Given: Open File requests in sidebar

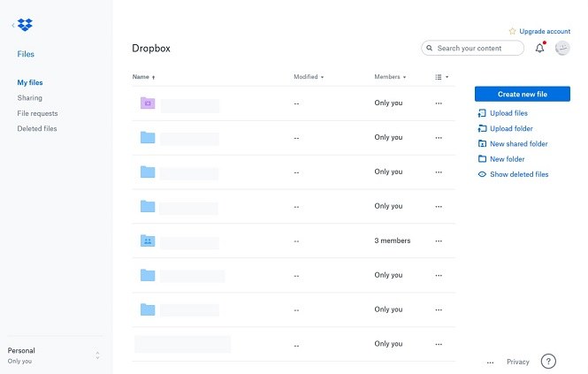Looking at the screenshot, I should [37, 113].
